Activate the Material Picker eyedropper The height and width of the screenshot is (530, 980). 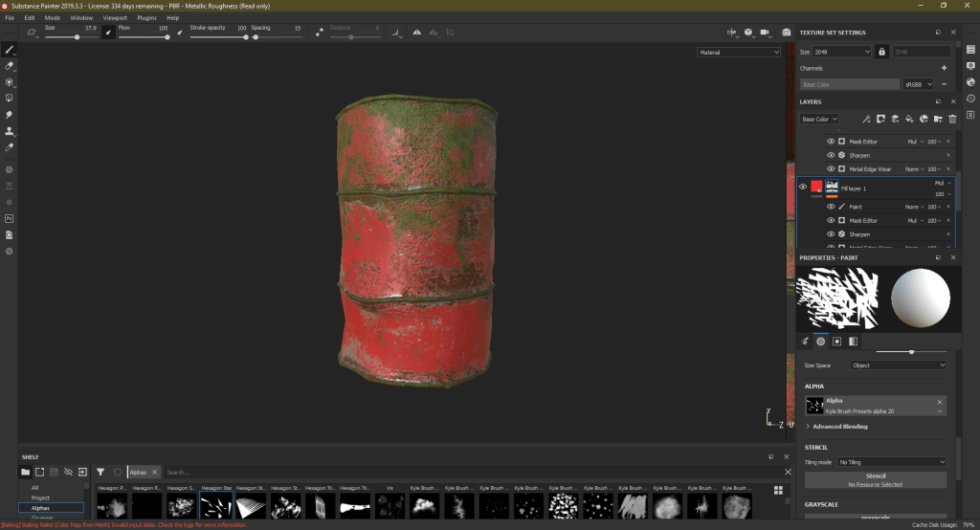(x=10, y=148)
